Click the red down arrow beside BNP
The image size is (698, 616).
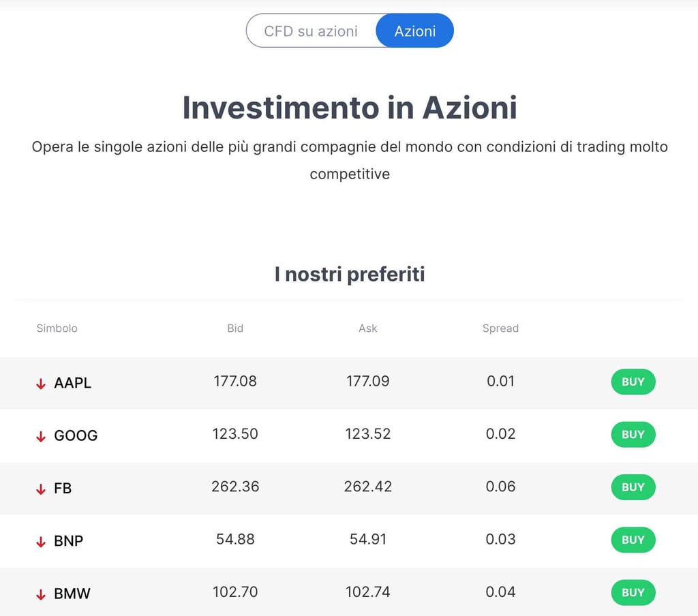[x=41, y=542]
